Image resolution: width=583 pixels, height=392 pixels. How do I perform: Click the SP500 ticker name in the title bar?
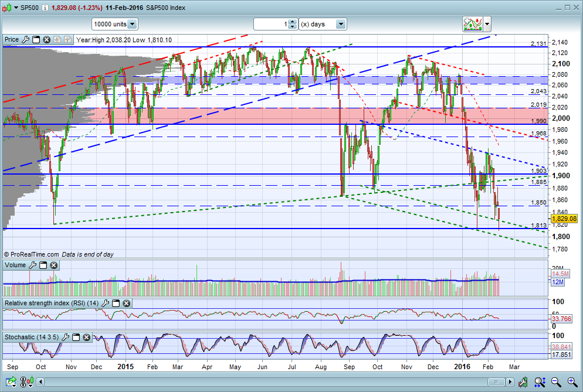tap(29, 8)
